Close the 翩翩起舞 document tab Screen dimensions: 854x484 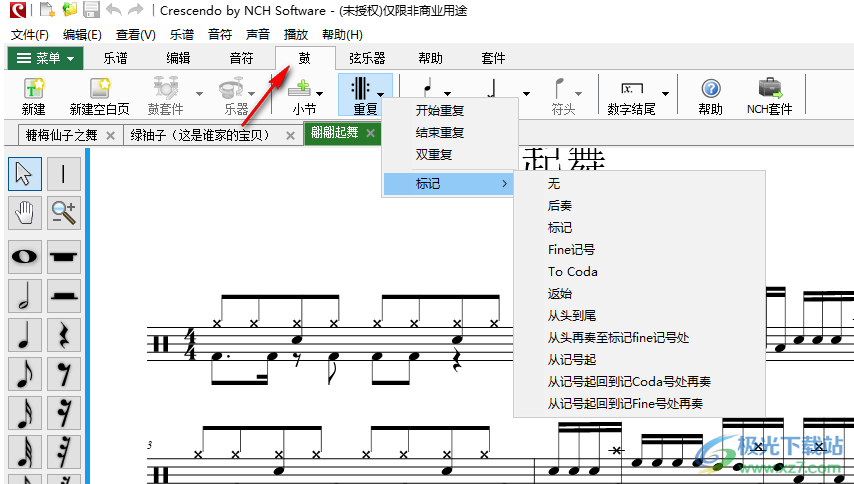pos(370,133)
